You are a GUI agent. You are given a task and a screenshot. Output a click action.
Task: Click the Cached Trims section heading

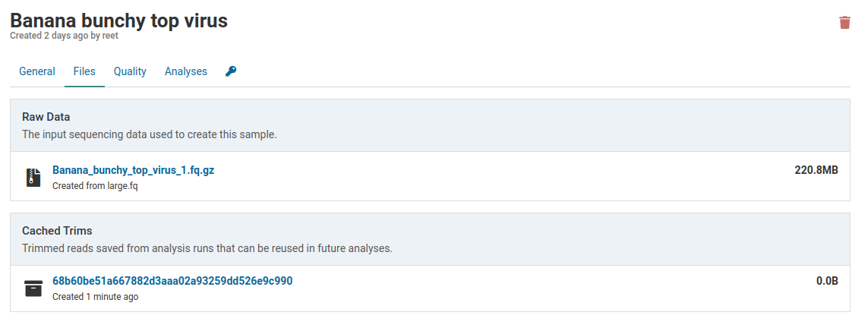57,231
